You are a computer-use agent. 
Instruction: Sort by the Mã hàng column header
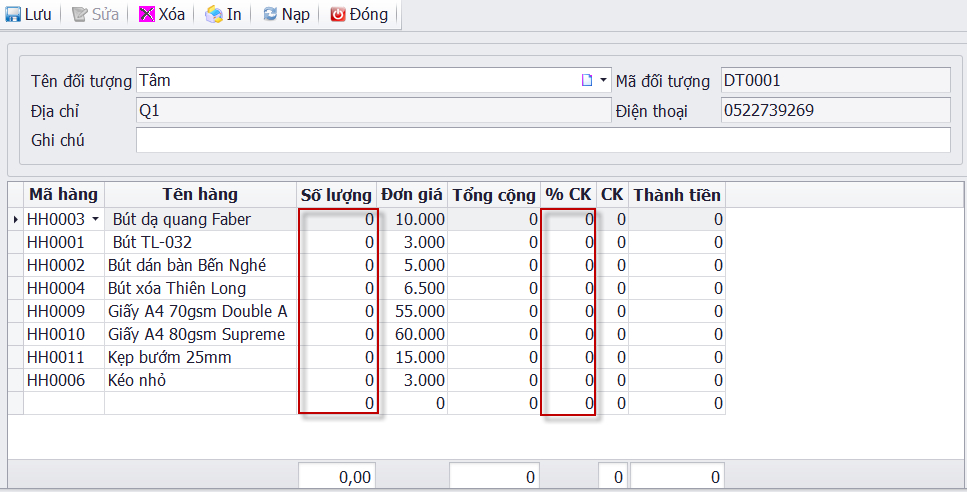pos(64,195)
